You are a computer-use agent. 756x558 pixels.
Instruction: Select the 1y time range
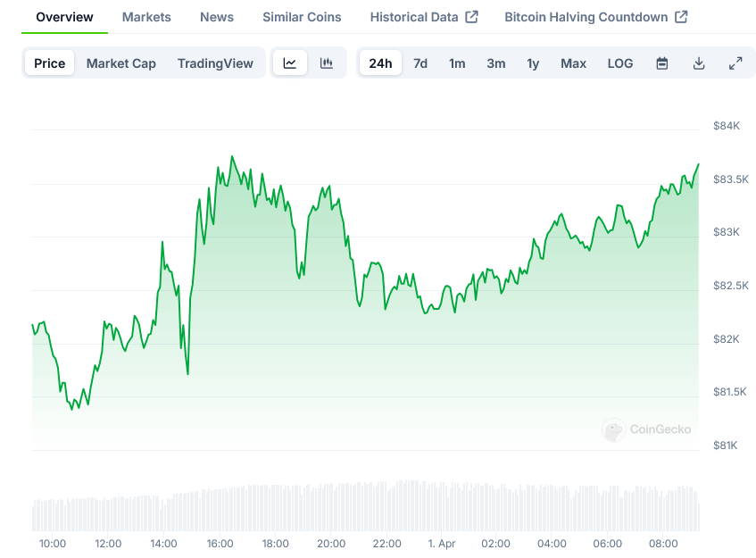pos(533,63)
